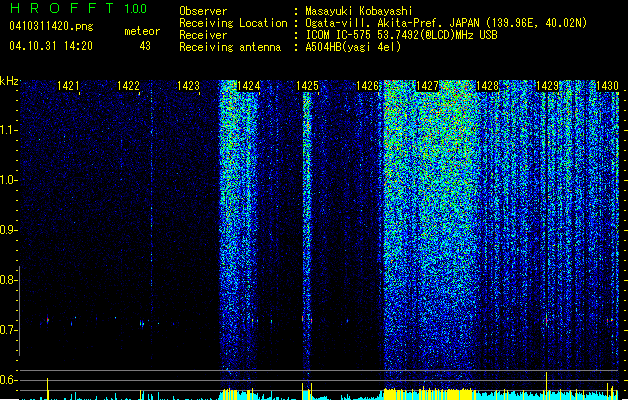Click the HROFFT 1.0.0 title text
Screen dimensions: 629x400
(78, 8)
